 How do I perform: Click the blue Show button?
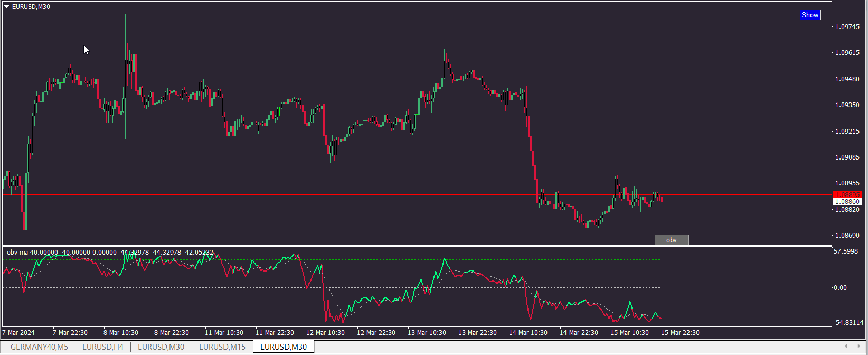[810, 15]
